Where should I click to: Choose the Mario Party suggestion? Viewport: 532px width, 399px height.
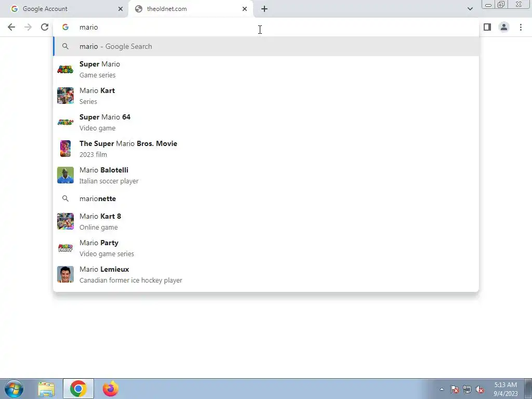click(266, 248)
